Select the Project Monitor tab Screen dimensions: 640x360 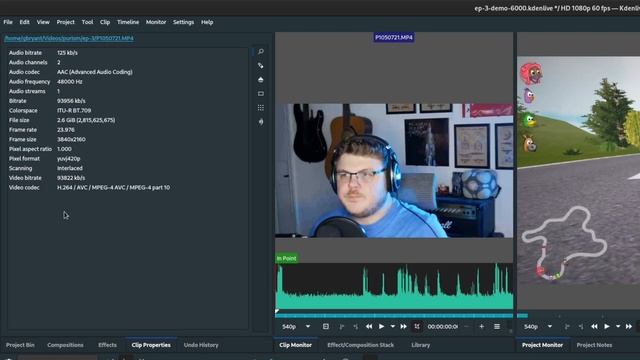coord(542,345)
